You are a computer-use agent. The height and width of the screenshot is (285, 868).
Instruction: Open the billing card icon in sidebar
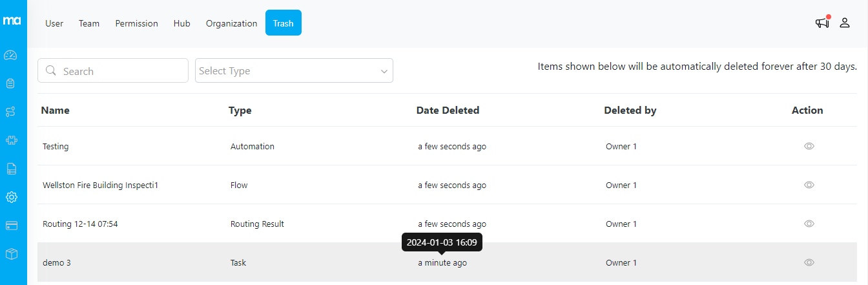11,226
